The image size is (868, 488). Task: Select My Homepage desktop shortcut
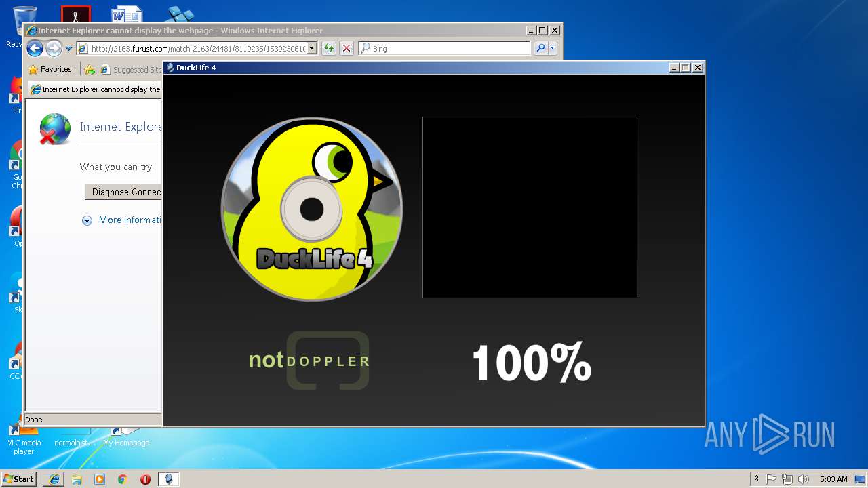126,437
